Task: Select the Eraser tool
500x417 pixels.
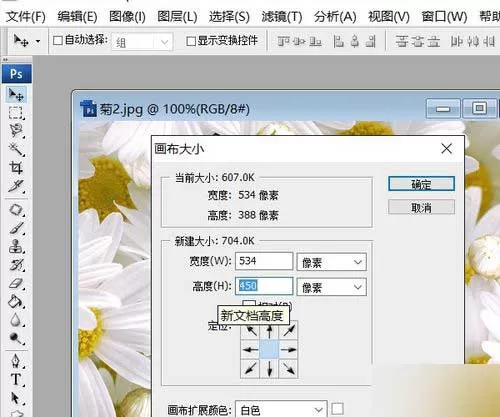Action: pyautogui.click(x=16, y=284)
